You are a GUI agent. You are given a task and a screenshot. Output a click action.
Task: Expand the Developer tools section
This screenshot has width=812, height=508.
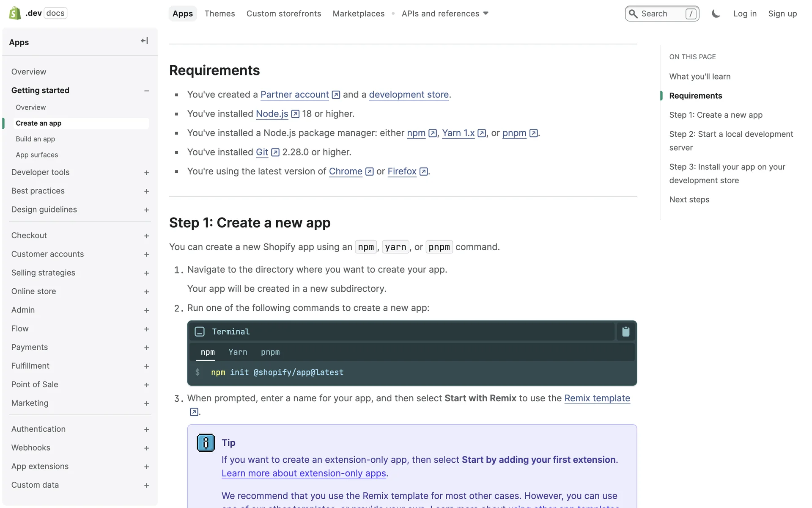pyautogui.click(x=146, y=173)
